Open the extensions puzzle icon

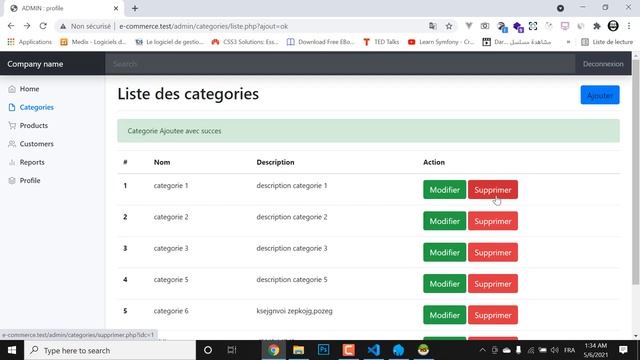coord(597,26)
